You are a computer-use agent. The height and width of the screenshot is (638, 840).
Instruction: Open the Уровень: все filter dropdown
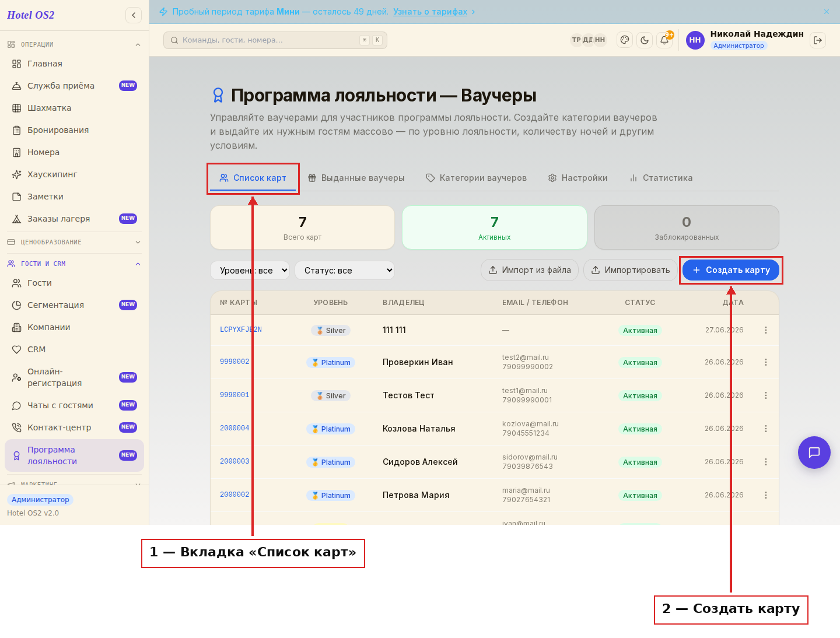pyautogui.click(x=250, y=271)
